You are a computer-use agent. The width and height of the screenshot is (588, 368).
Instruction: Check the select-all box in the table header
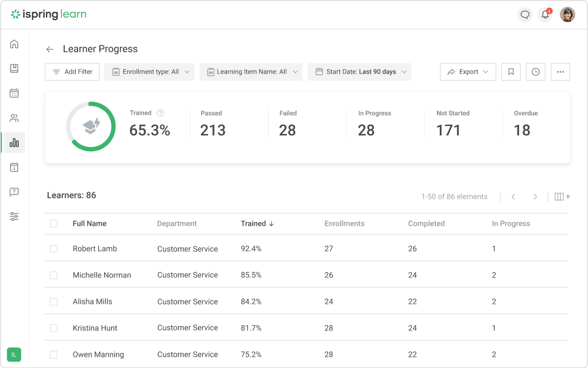[x=54, y=223]
